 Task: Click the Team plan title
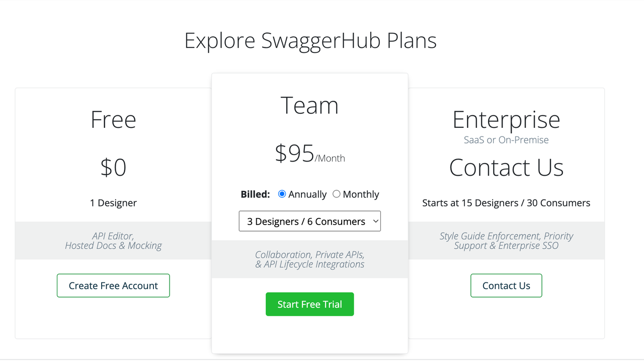tap(309, 105)
